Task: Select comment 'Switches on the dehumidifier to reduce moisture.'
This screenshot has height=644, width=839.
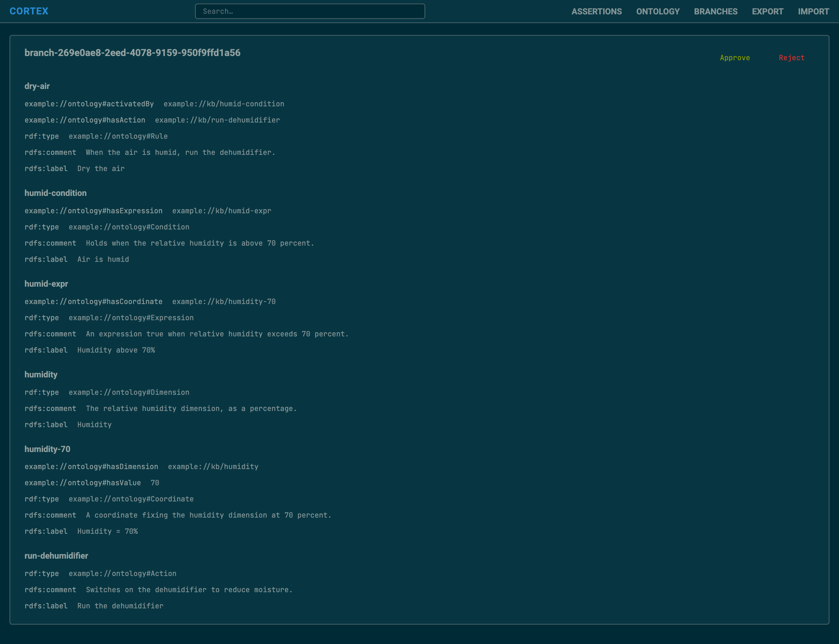Action: point(189,590)
